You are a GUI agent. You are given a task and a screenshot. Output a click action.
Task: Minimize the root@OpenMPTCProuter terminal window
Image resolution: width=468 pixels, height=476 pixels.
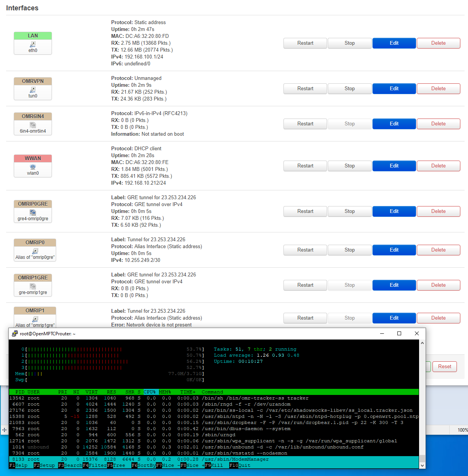[x=382, y=334]
